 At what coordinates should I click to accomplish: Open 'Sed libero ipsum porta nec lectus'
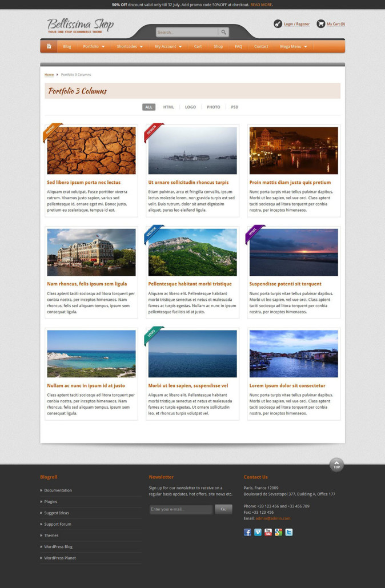tap(83, 183)
